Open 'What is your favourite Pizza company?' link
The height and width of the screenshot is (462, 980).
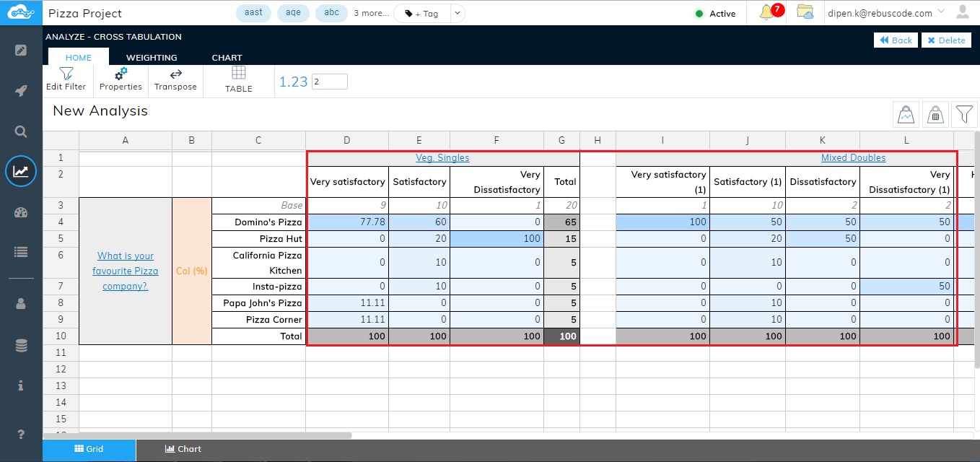click(x=126, y=271)
